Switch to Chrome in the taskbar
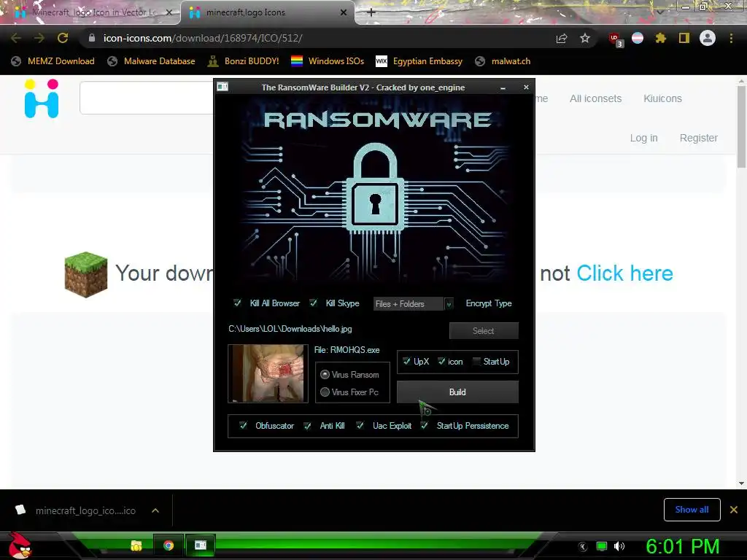The image size is (747, 560). (169, 545)
